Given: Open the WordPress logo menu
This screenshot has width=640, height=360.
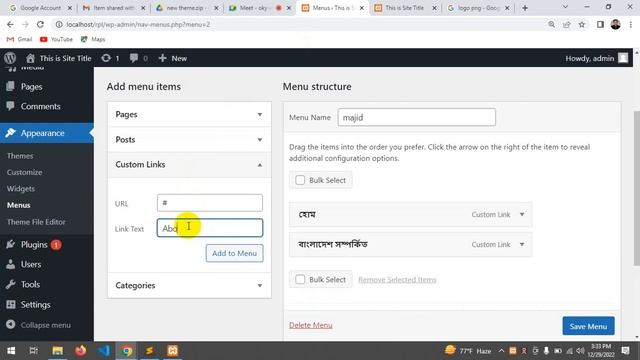Looking at the screenshot, I should tap(10, 58).
